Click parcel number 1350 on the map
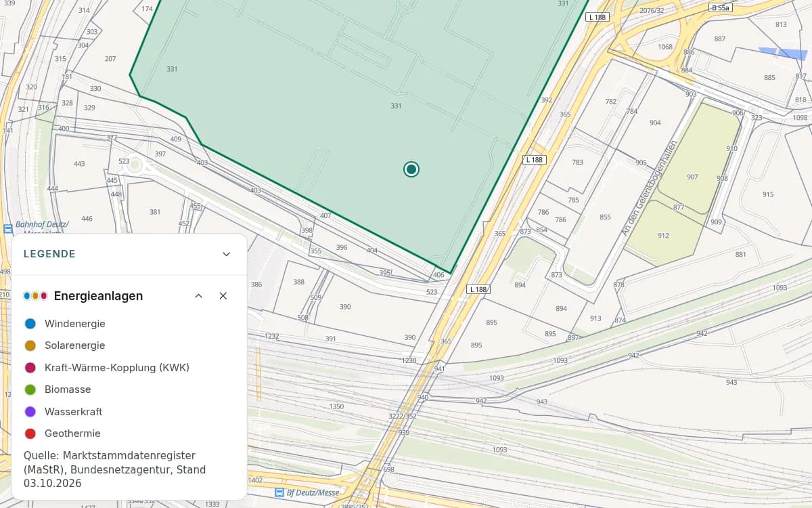Screen dimensions: 812x508 pyautogui.click(x=336, y=406)
